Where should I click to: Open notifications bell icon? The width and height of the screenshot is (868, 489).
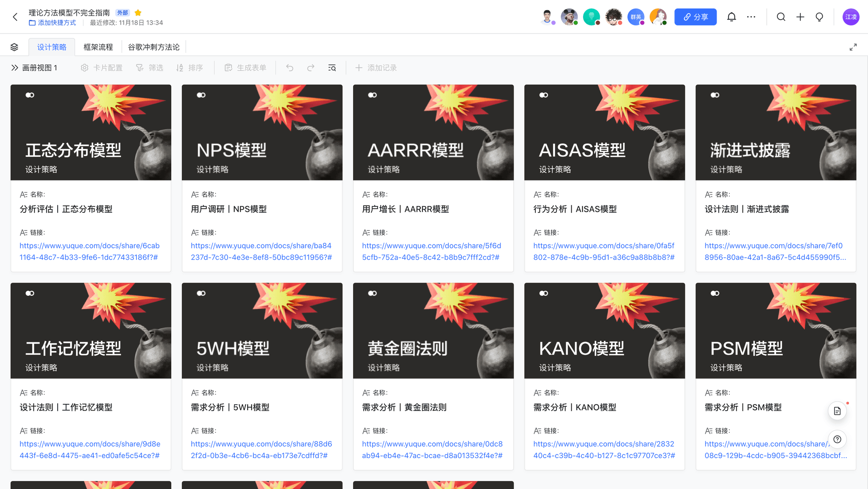(732, 17)
